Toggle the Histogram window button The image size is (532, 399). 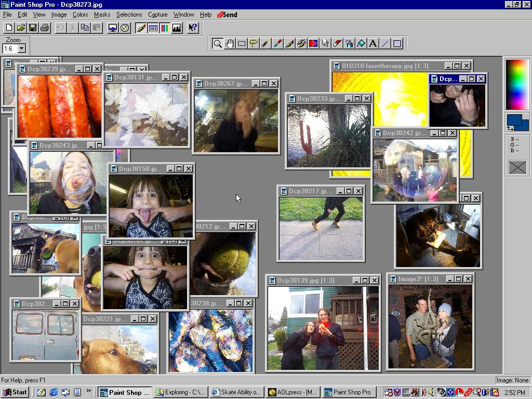[x=177, y=28]
